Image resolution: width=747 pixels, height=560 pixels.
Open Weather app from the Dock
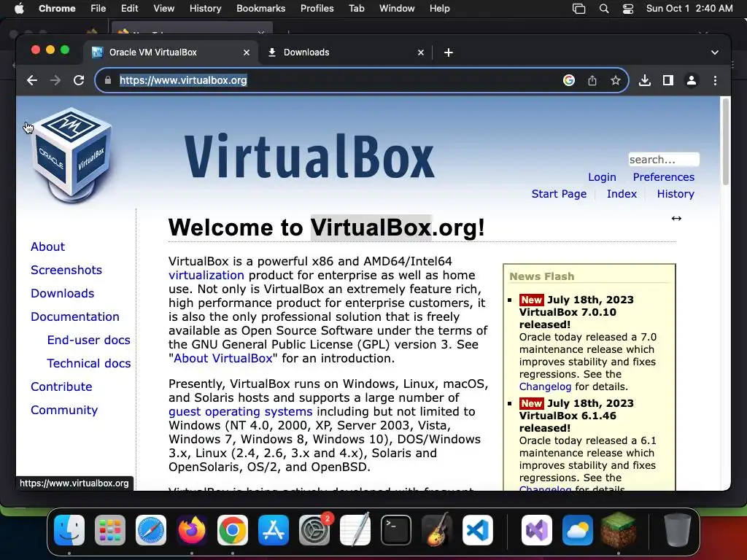click(578, 530)
